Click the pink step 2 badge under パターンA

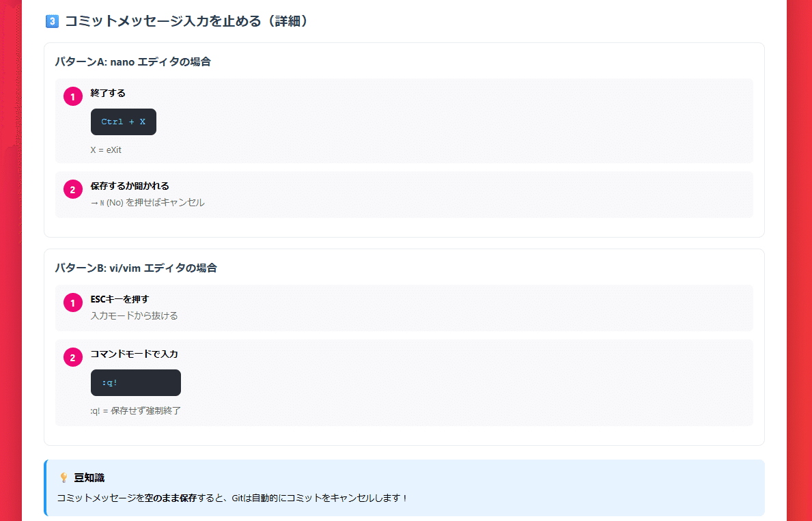(73, 189)
